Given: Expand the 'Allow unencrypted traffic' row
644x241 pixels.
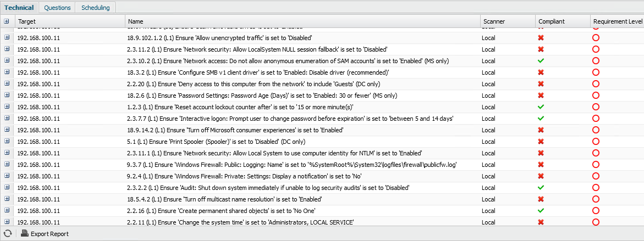Looking at the screenshot, I should (7, 38).
